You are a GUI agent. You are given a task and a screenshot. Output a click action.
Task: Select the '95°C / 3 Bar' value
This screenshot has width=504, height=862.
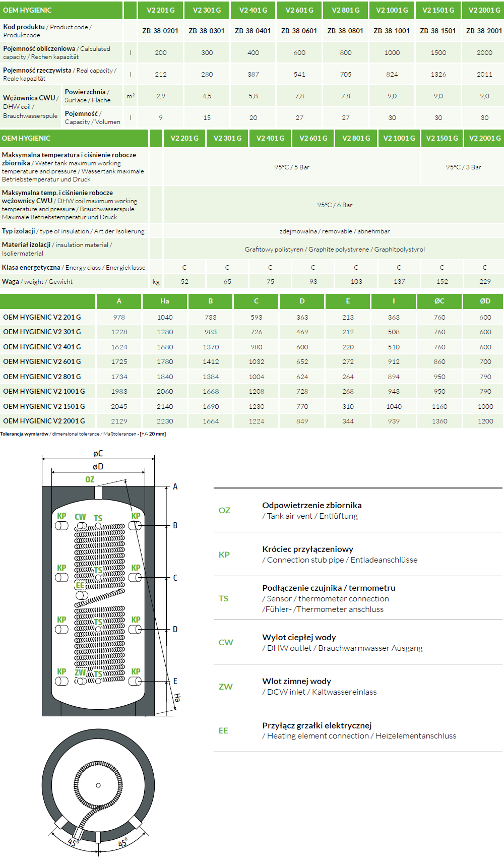click(464, 167)
